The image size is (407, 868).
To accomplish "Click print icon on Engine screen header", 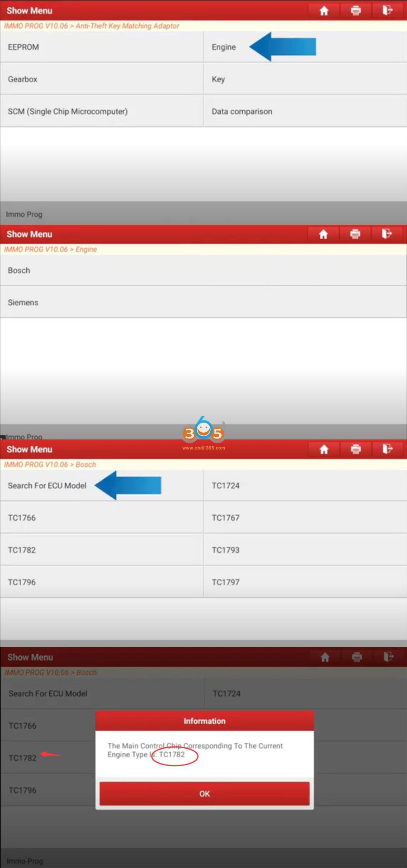I will pos(355,234).
